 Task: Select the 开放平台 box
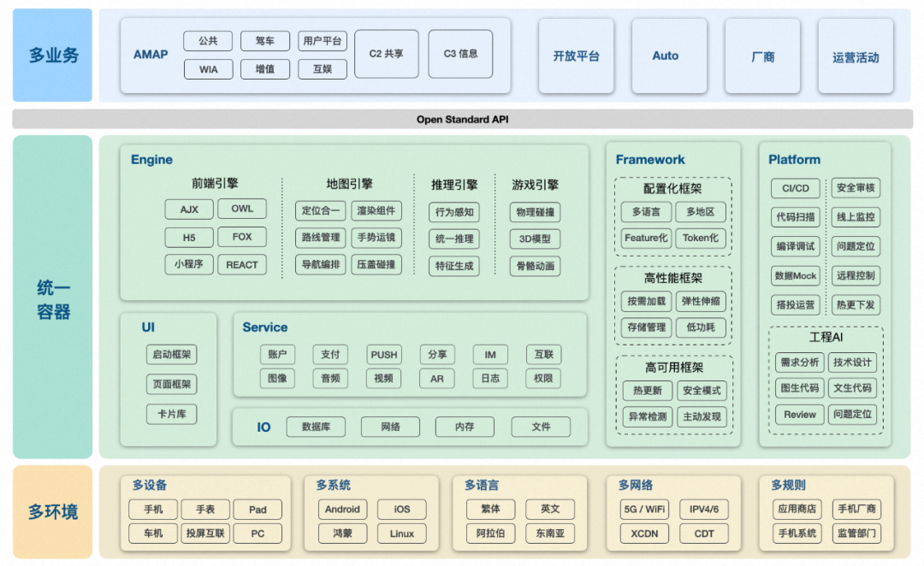click(576, 56)
